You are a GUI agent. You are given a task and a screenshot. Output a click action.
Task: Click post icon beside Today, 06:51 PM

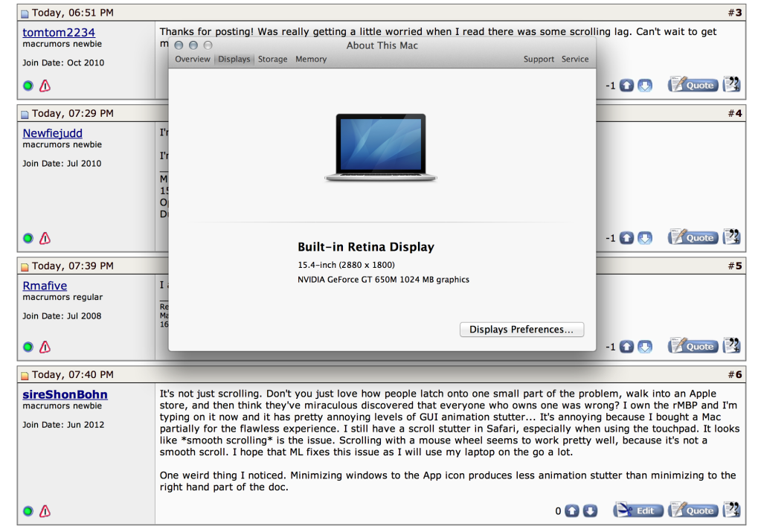tap(25, 13)
